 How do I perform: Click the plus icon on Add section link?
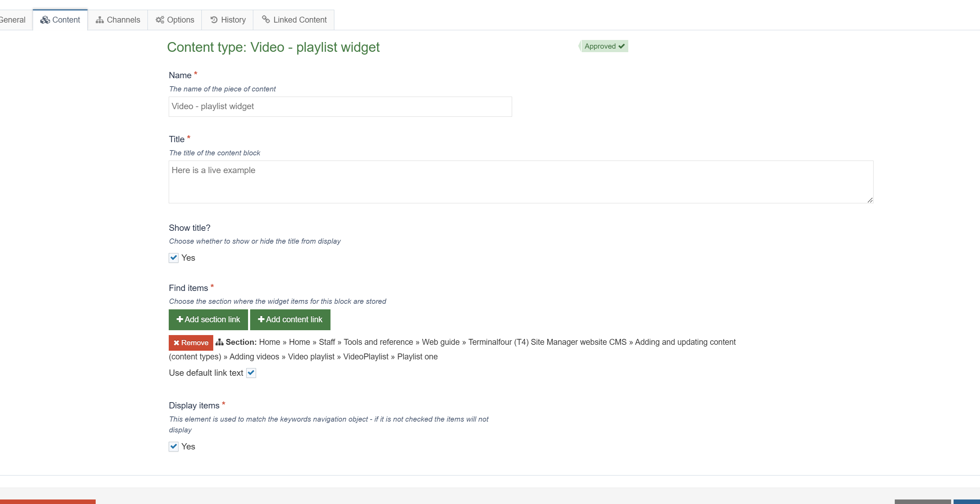point(180,319)
